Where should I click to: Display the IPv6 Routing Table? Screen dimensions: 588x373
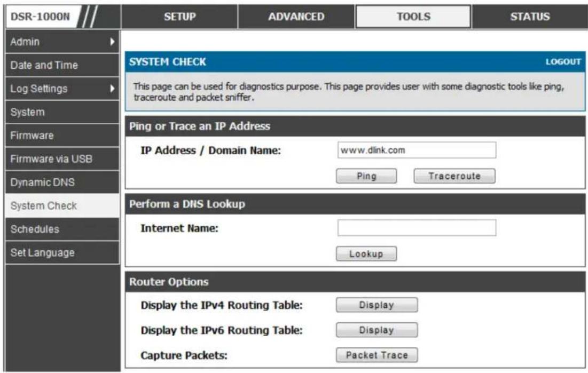click(377, 330)
